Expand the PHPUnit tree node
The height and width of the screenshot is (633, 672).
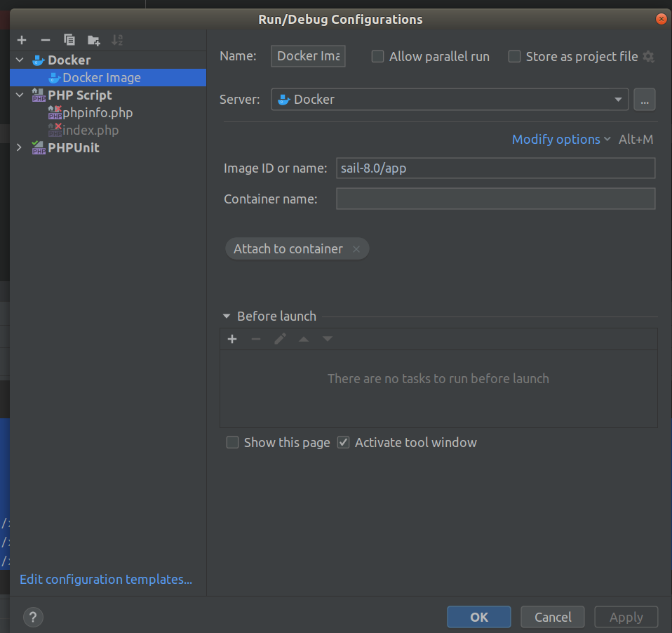click(19, 148)
